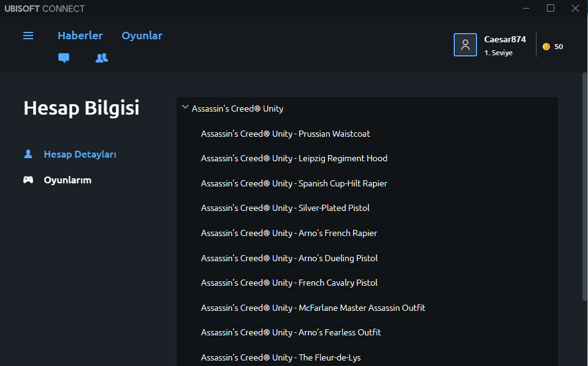Screen dimensions: 588x366
Task: Select the Leipzig Regiment Hood row
Action: [373, 159]
